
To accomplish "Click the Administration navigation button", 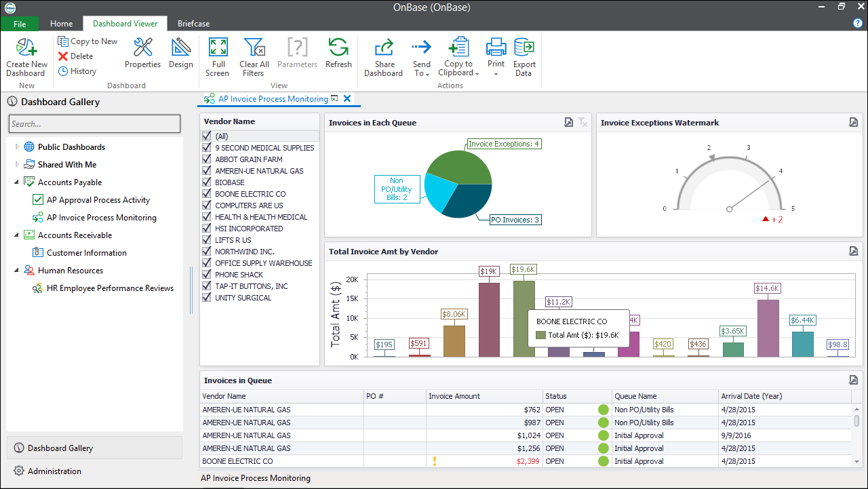I will pyautogui.click(x=54, y=471).
